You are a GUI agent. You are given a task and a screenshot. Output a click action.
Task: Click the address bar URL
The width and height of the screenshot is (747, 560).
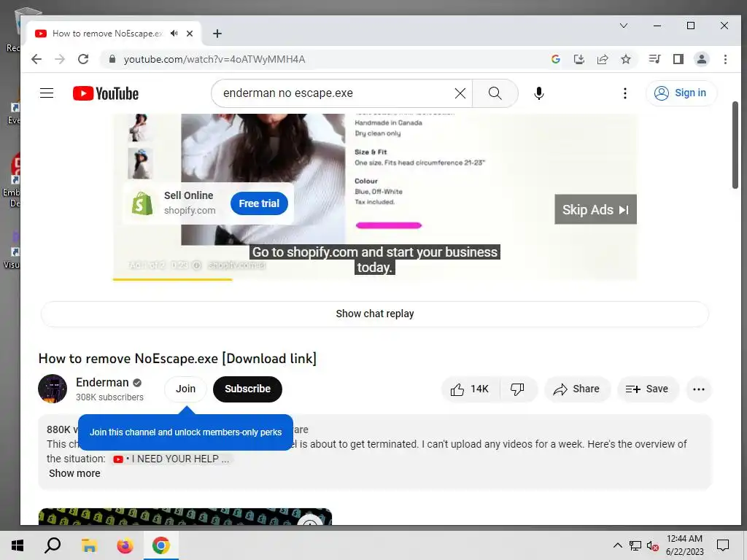(x=214, y=59)
